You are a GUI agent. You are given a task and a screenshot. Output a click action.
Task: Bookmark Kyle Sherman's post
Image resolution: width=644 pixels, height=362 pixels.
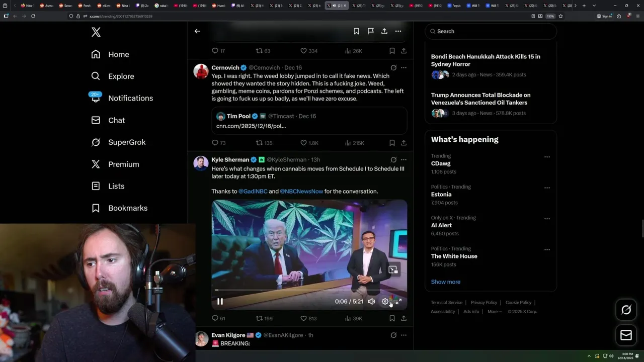pos(392,318)
